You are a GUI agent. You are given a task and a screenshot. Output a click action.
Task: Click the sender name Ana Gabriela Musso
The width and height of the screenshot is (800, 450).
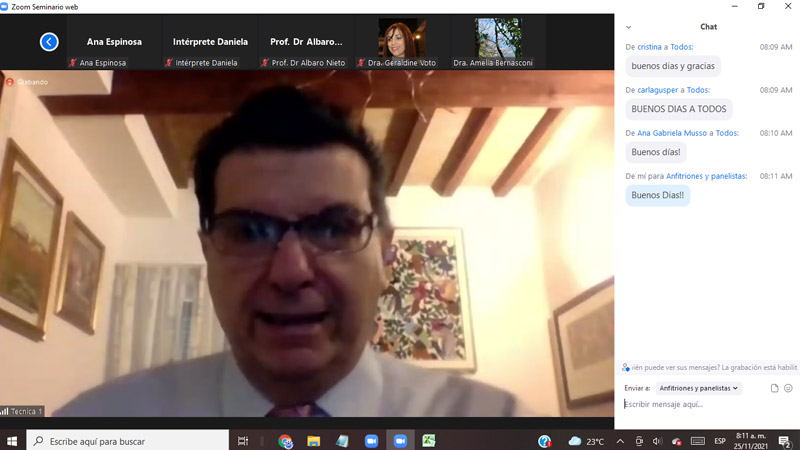point(672,133)
